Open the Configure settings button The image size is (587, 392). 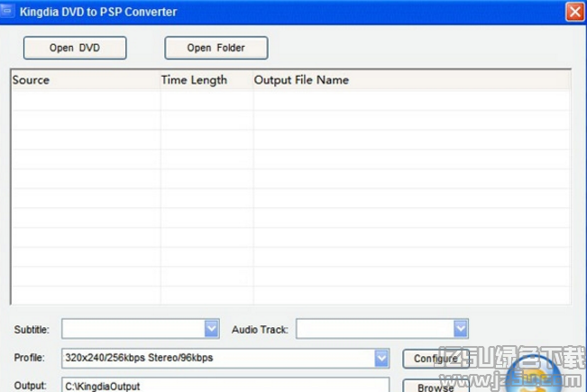(x=436, y=359)
